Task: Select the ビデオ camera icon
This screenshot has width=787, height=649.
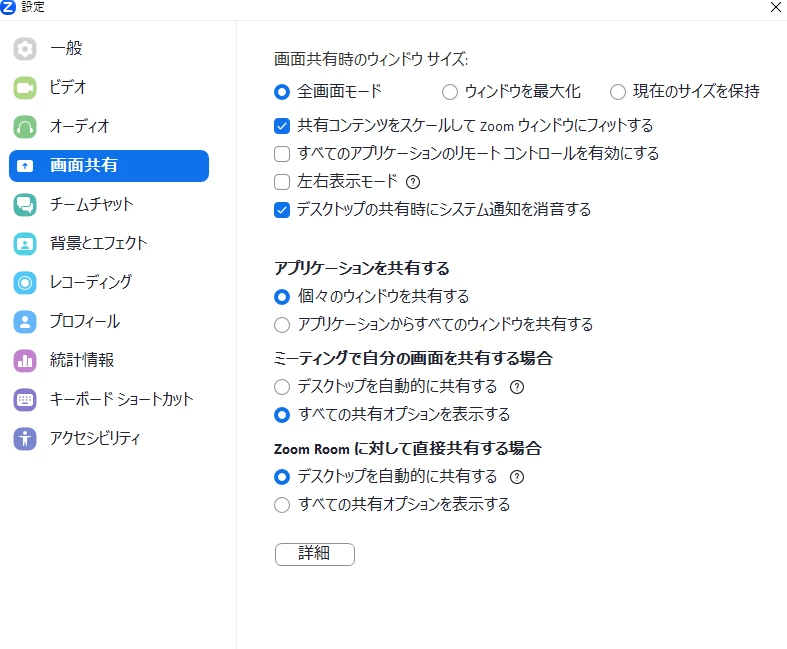Action: [x=25, y=88]
